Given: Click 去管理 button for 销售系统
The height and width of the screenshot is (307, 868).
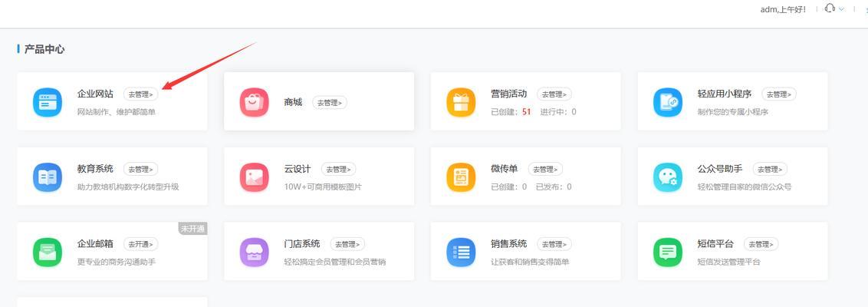Looking at the screenshot, I should 554,244.
